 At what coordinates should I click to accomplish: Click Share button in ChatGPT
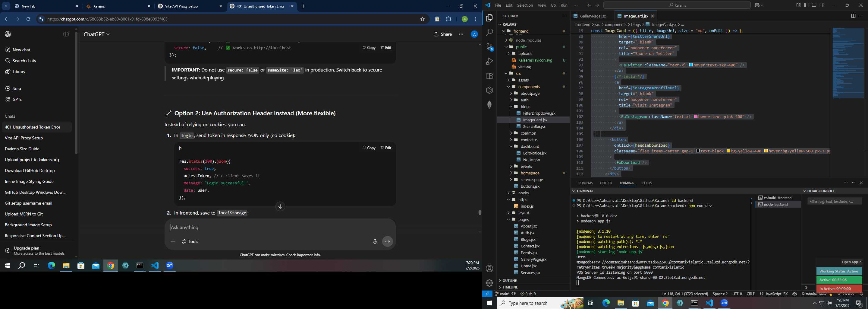pyautogui.click(x=442, y=34)
